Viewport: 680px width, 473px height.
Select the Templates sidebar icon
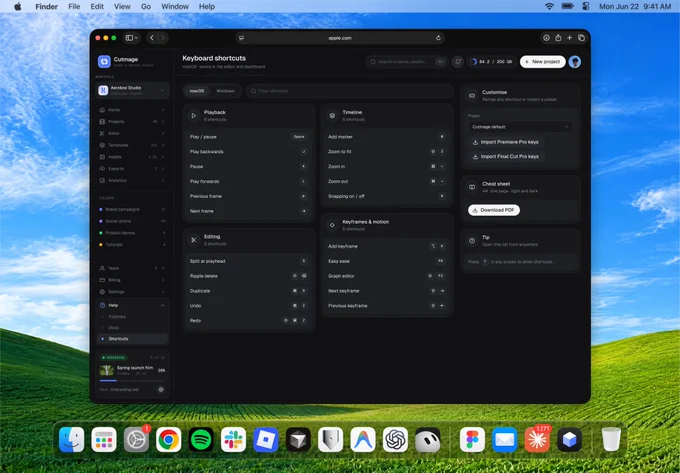click(x=102, y=145)
